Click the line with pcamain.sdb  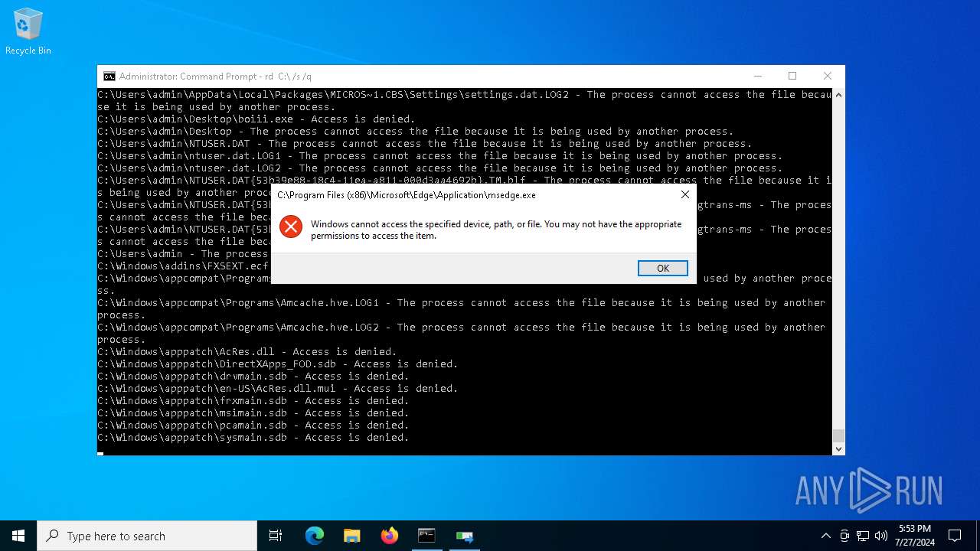click(x=253, y=425)
